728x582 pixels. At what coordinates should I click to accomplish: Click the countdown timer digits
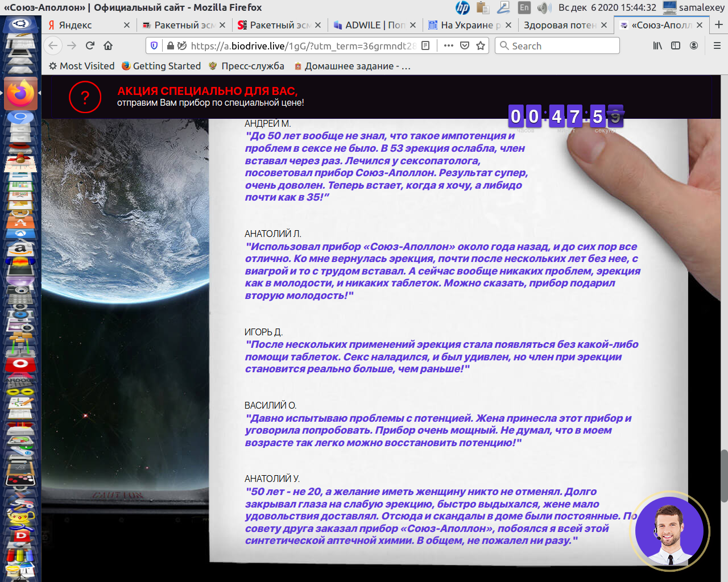(566, 117)
